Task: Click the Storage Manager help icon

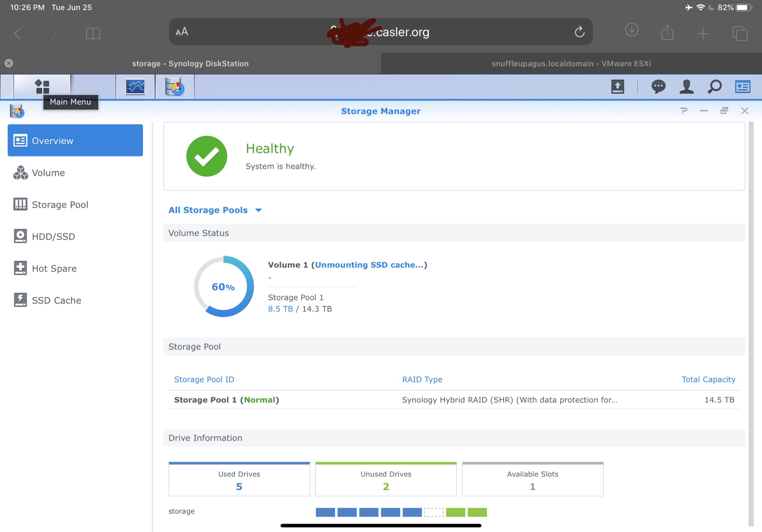Action: [x=684, y=111]
